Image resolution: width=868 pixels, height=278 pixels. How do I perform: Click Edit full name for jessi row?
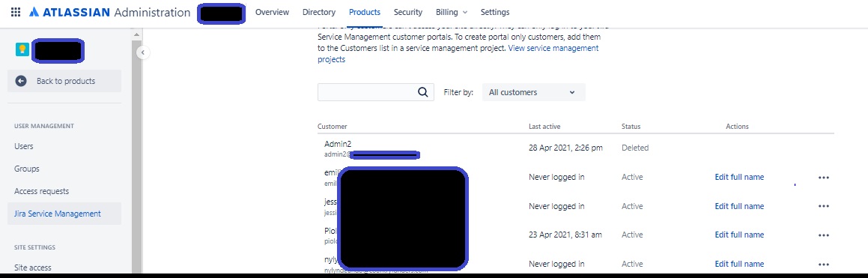739,206
